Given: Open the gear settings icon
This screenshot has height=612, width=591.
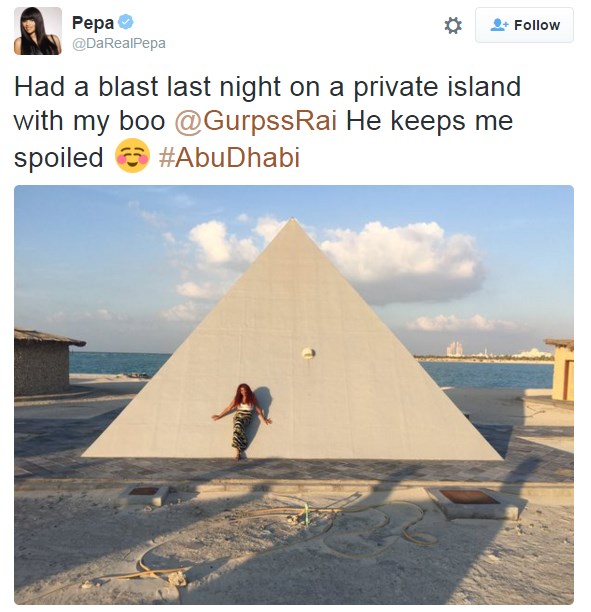Looking at the screenshot, I should pyautogui.click(x=453, y=25).
